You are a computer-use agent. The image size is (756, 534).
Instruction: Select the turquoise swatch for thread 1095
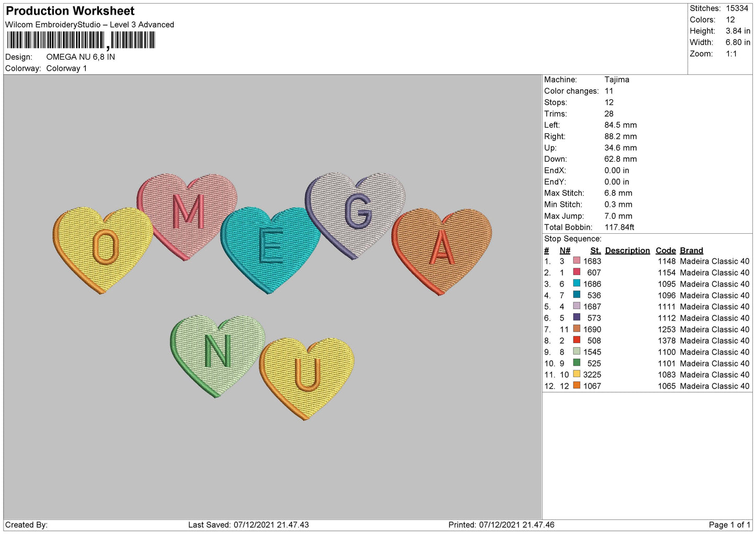click(577, 283)
